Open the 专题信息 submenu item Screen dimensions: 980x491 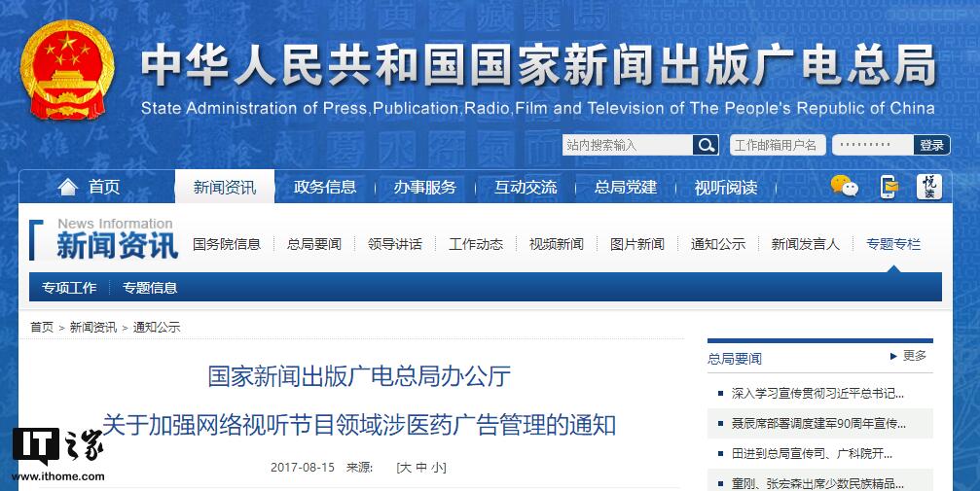(x=150, y=288)
